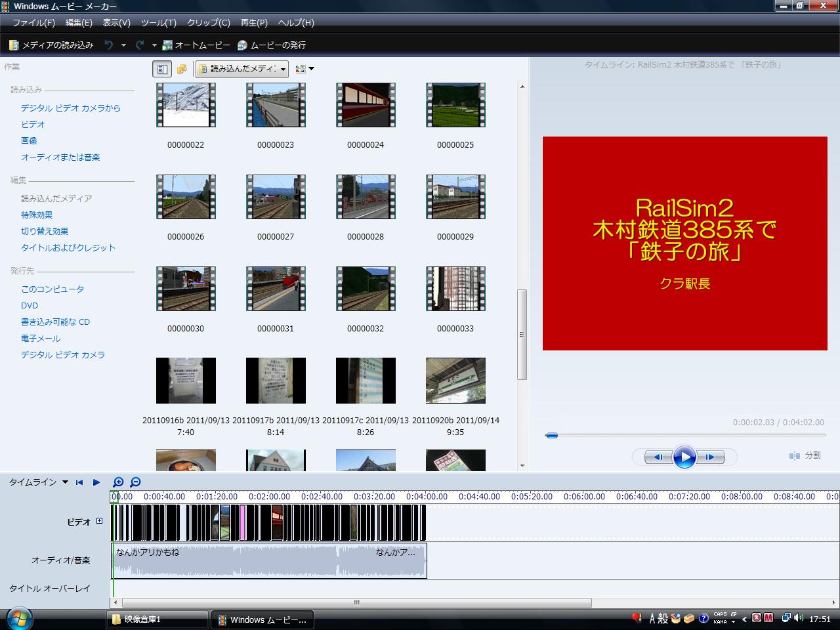The width and height of the screenshot is (840, 630).
Task: Click the taskbar clock showing 17:51
Action: click(820, 619)
